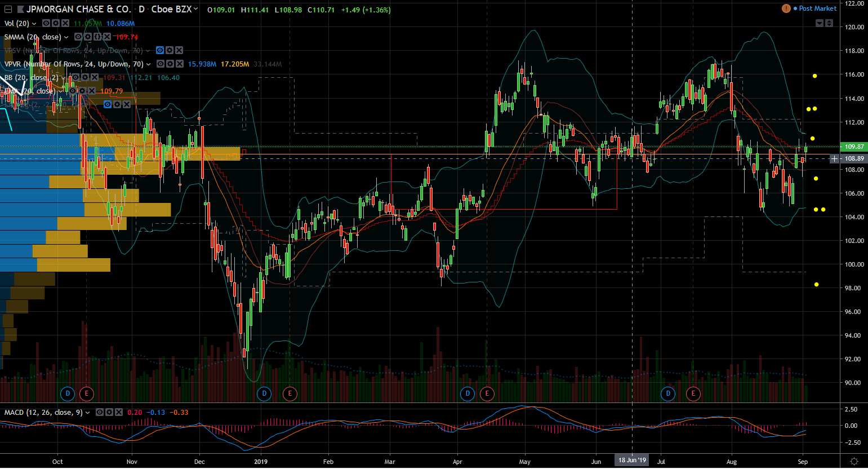868x469 pixels.
Task: Open settings gear for SMMA indicator
Action: (88, 37)
